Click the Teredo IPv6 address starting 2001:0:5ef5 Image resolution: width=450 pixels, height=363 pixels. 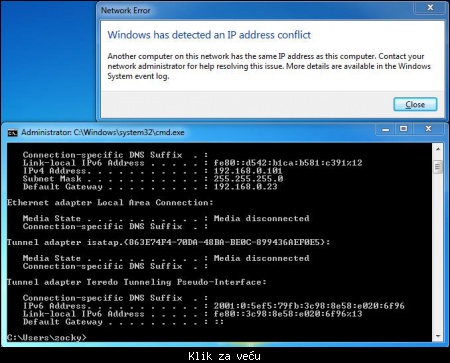tap(309, 306)
